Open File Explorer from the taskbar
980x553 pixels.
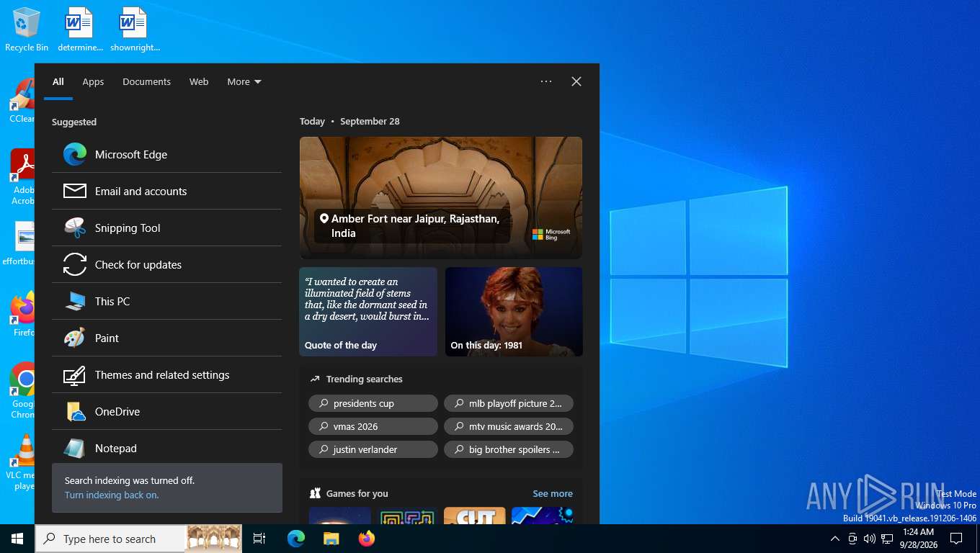click(331, 539)
